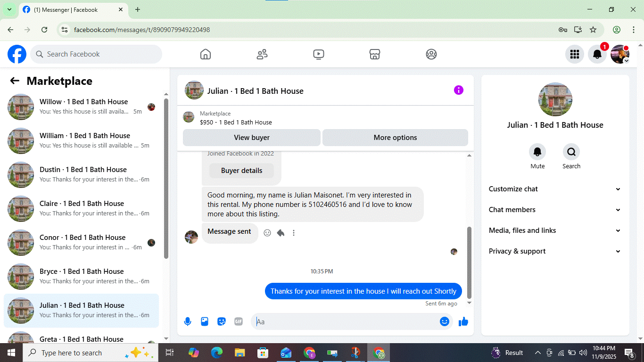Open Chrome three-dot menu

pos(633,30)
